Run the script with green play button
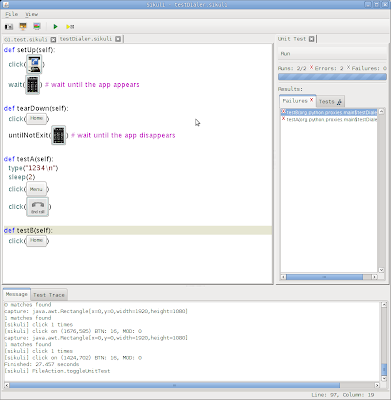The width and height of the screenshot is (391, 400). [x=55, y=26]
